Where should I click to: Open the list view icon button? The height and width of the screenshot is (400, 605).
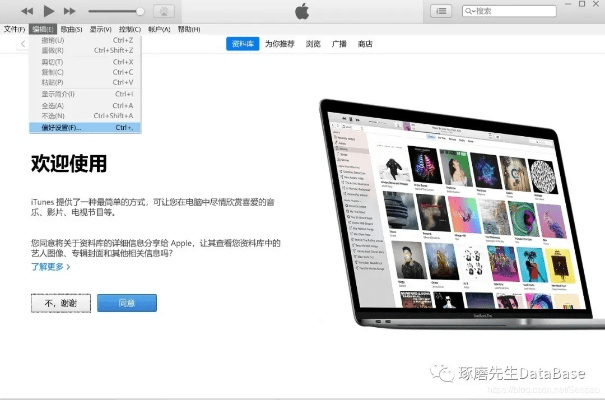(x=441, y=11)
